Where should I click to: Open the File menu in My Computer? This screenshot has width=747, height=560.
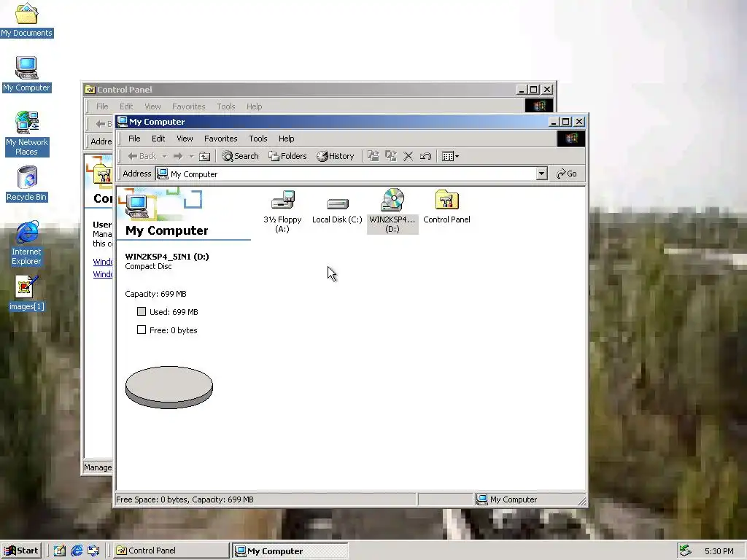click(x=134, y=139)
